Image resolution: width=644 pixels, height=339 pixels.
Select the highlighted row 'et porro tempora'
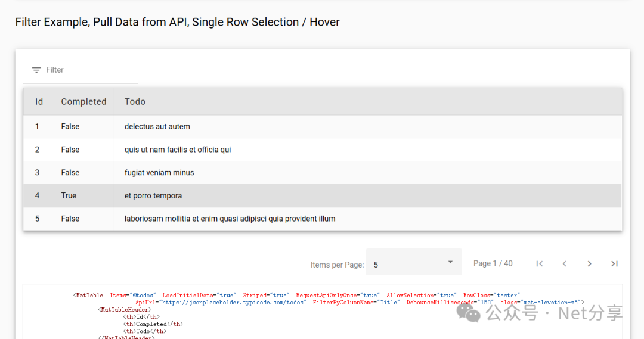[153, 196]
